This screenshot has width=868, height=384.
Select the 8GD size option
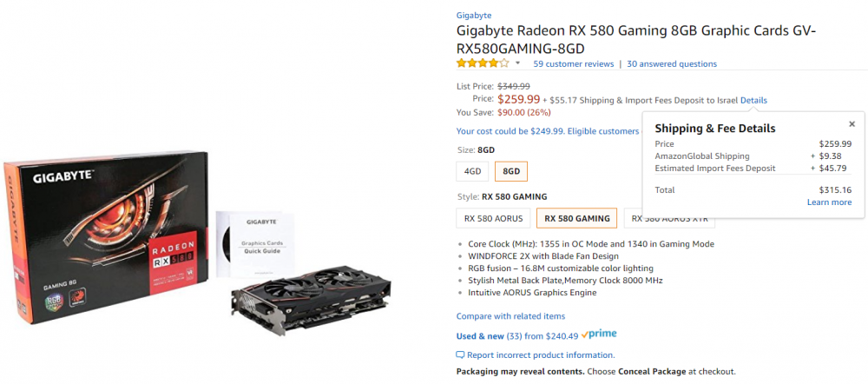511,171
